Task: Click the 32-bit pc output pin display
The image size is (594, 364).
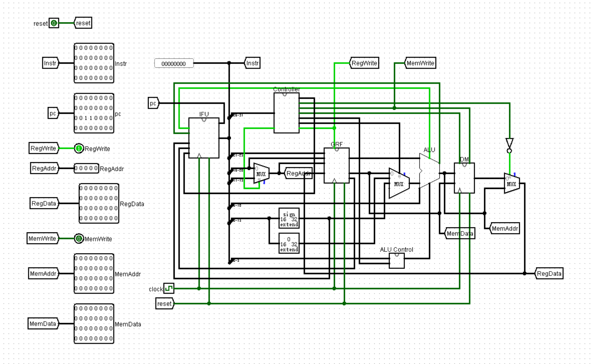Action: tap(94, 113)
